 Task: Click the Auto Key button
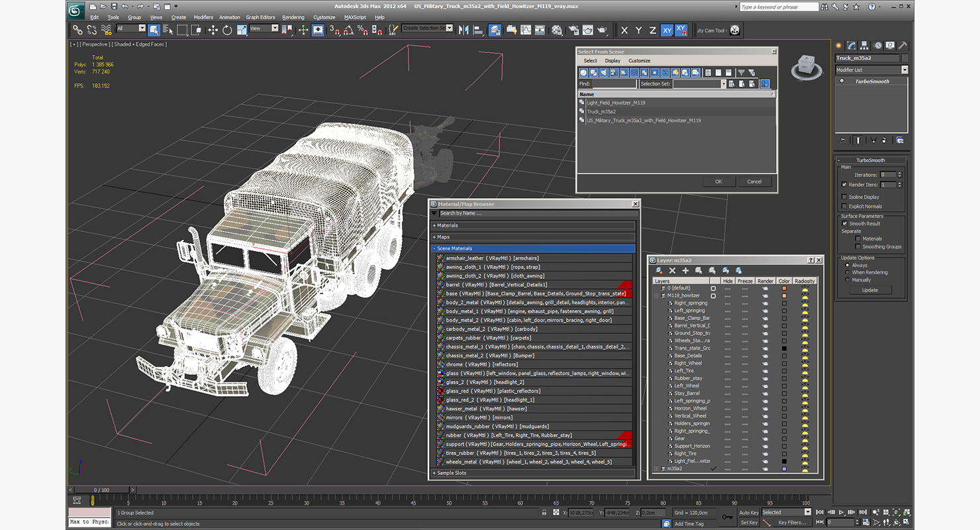pos(748,512)
